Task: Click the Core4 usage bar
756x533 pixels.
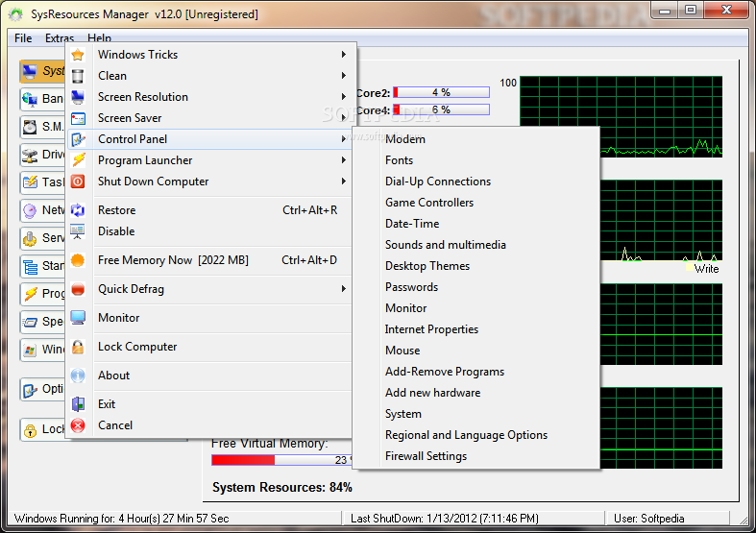Action: 441,109
